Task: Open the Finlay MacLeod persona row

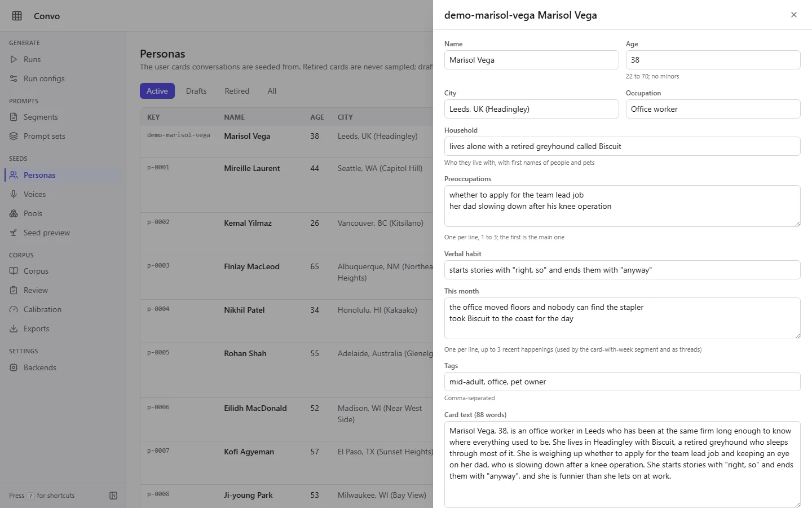Action: (x=286, y=278)
